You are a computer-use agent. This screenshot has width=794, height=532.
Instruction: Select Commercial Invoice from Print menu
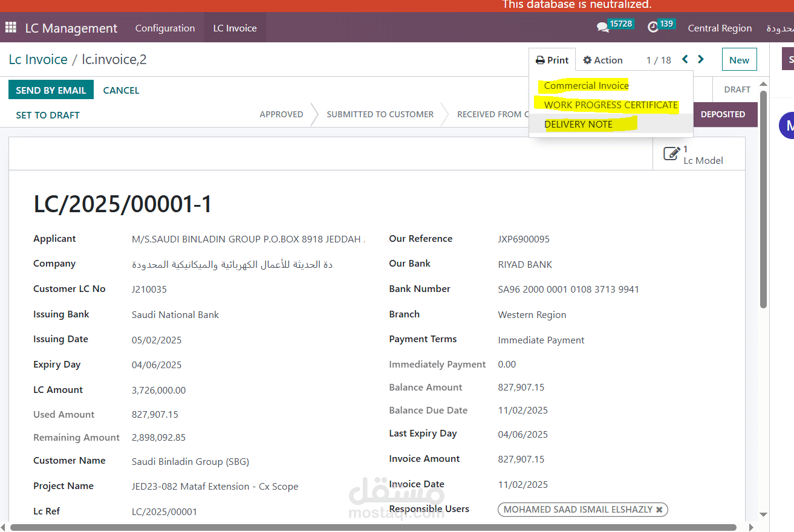point(587,85)
